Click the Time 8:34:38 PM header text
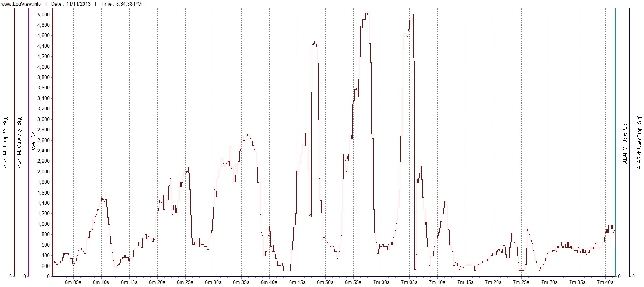This screenshot has height=287, width=644. 121,4
